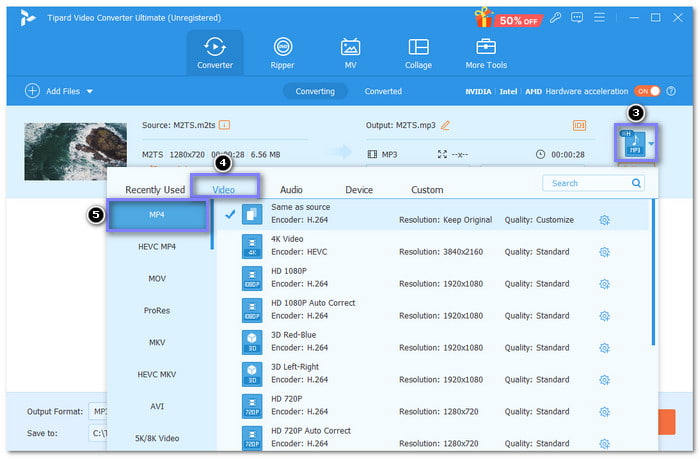
Task: Open settings gear for 3D Red-Blue
Action: tap(604, 348)
